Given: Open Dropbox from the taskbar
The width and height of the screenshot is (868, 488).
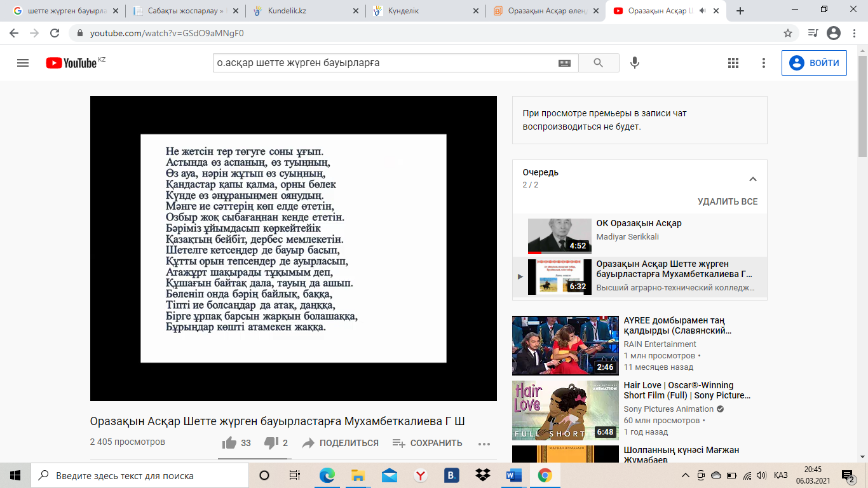Looking at the screenshot, I should coord(482,475).
